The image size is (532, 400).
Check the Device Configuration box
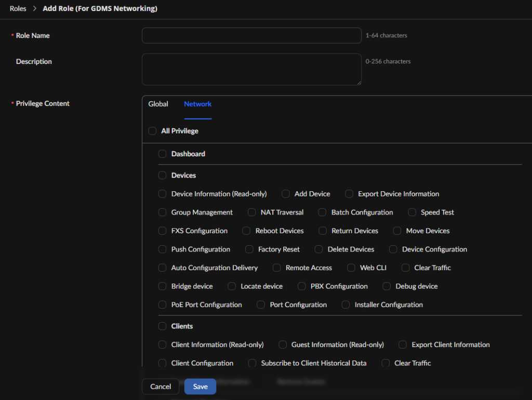coord(393,249)
